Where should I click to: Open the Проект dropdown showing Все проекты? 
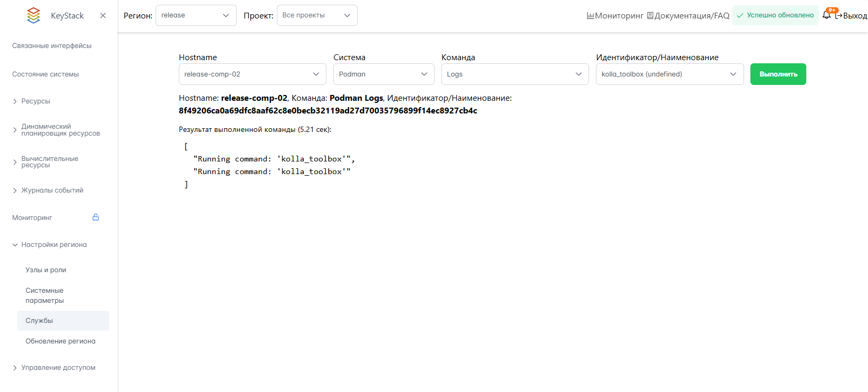pyautogui.click(x=316, y=15)
